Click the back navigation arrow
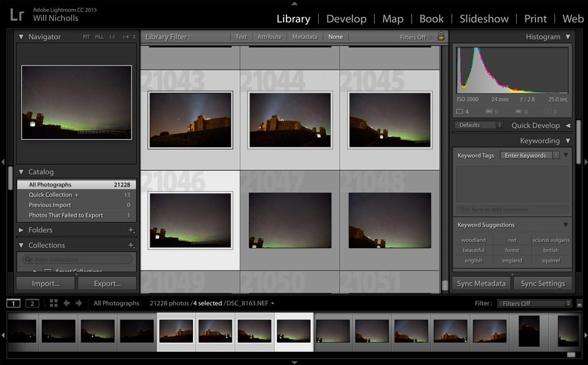 tap(67, 303)
